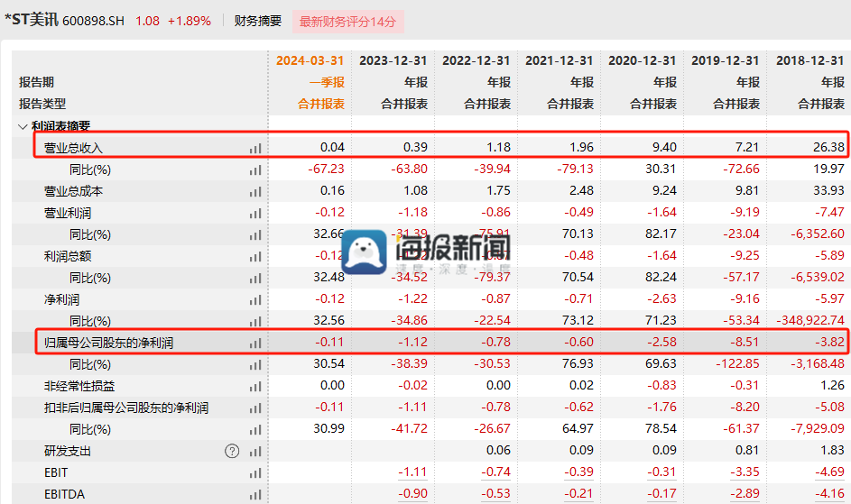Click the 净利润 row label
This screenshot has width=851, height=504.
[61, 299]
